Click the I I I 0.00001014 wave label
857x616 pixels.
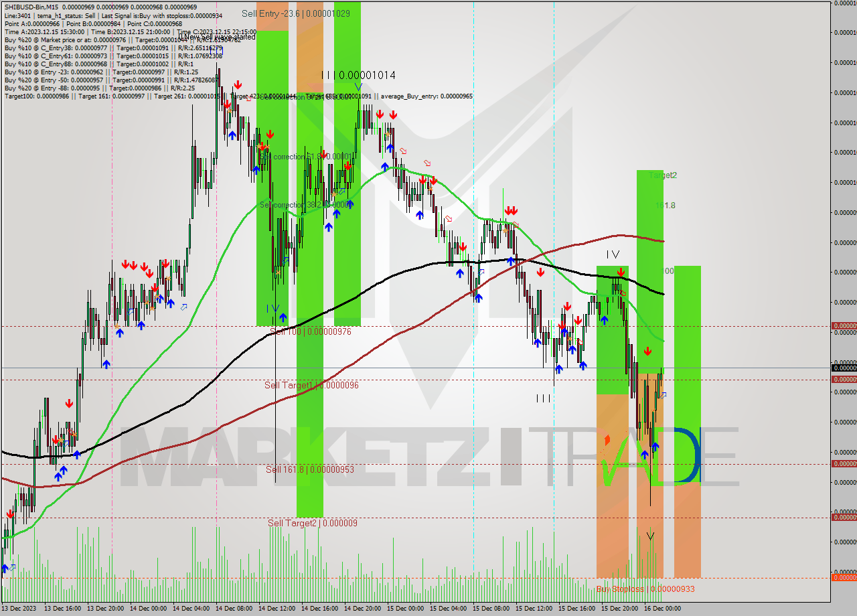[358, 76]
